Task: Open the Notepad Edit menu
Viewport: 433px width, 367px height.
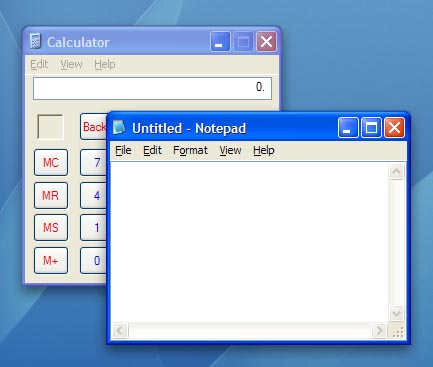Action: click(152, 150)
